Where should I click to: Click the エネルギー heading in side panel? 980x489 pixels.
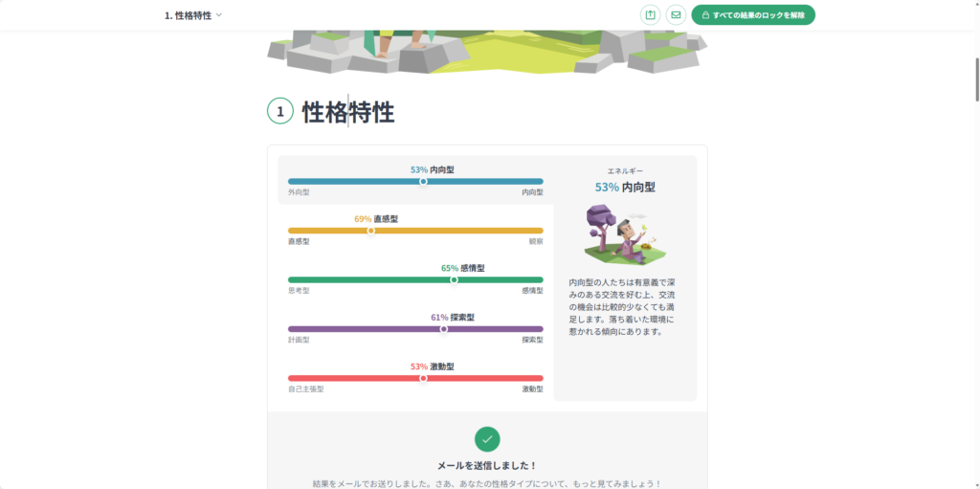[625, 170]
